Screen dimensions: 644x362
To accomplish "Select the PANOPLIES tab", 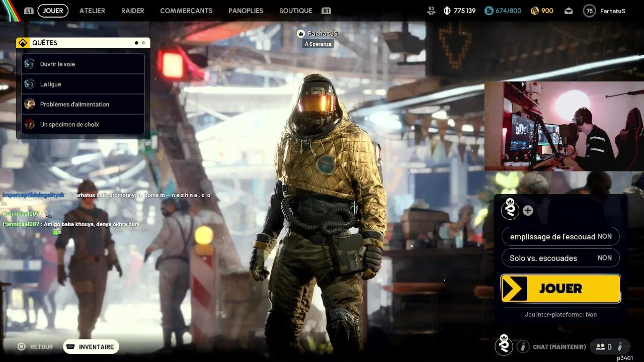I will (246, 11).
